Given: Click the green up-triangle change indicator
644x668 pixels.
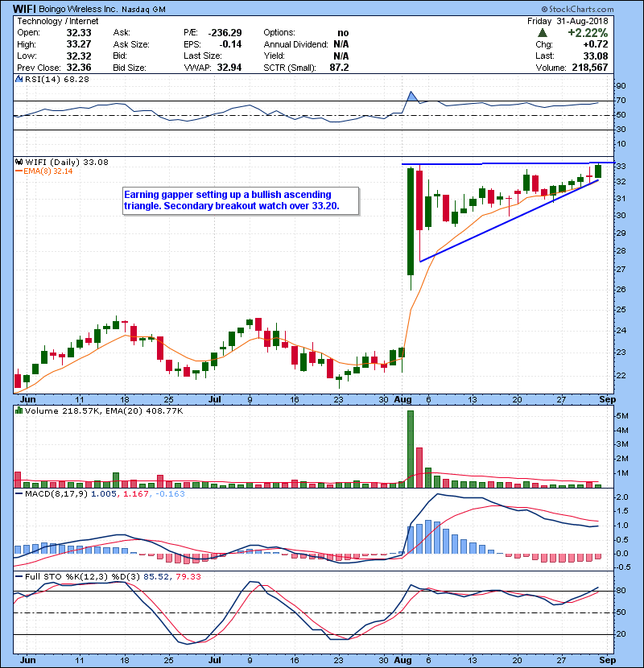Looking at the screenshot, I should tap(542, 33).
